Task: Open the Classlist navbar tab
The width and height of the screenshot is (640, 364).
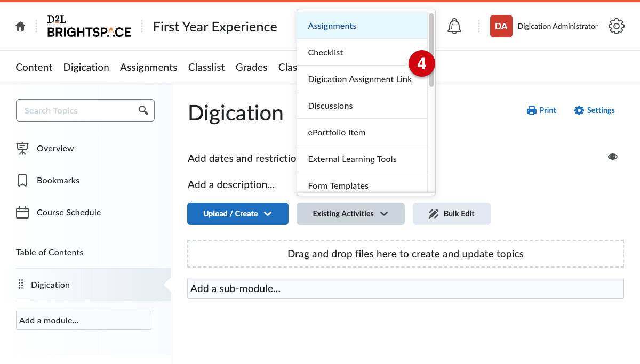Action: coord(206,67)
